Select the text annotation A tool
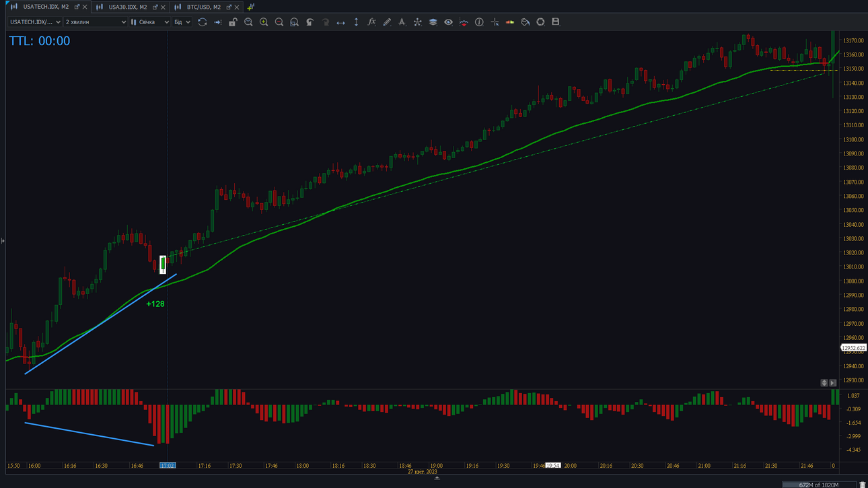Screen dimensions: 868x488 click(402, 22)
